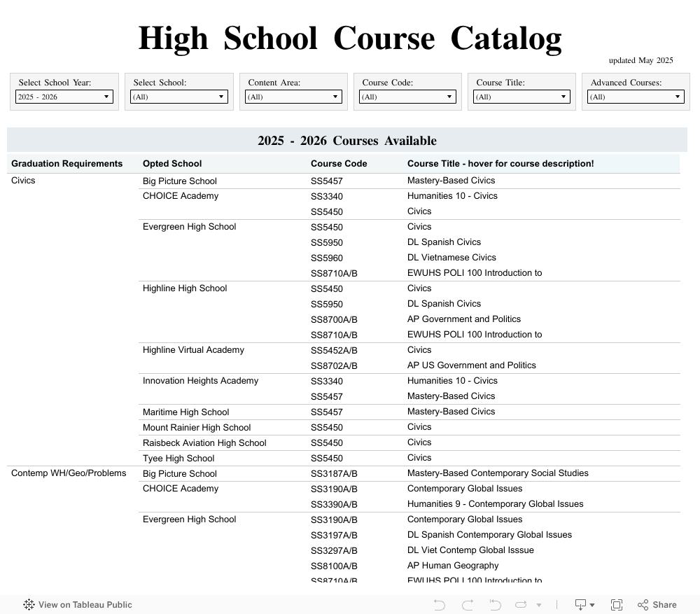The height and width of the screenshot is (614, 700).
Task: Click the Tableau logo icon
Action: (x=29, y=605)
